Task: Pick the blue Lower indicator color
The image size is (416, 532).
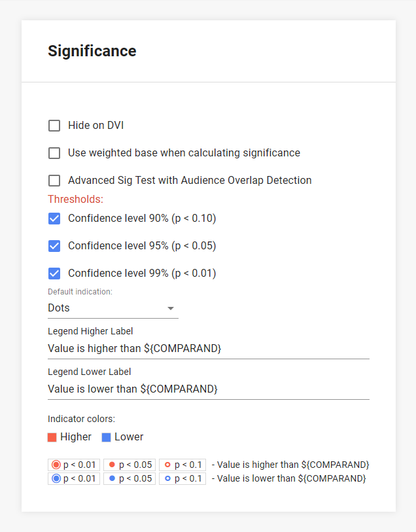Action: (106, 437)
